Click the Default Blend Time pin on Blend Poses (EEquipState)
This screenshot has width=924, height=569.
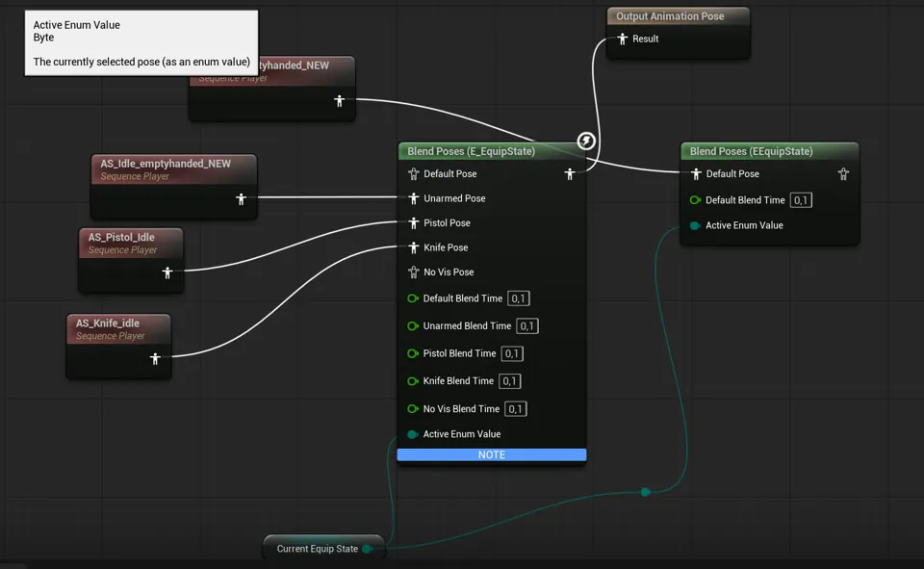(695, 200)
